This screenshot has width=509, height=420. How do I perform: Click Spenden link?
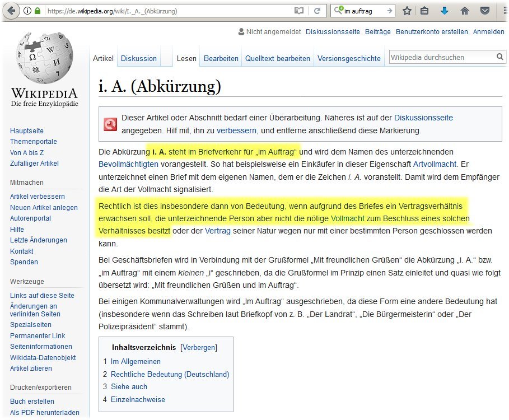[x=24, y=262]
